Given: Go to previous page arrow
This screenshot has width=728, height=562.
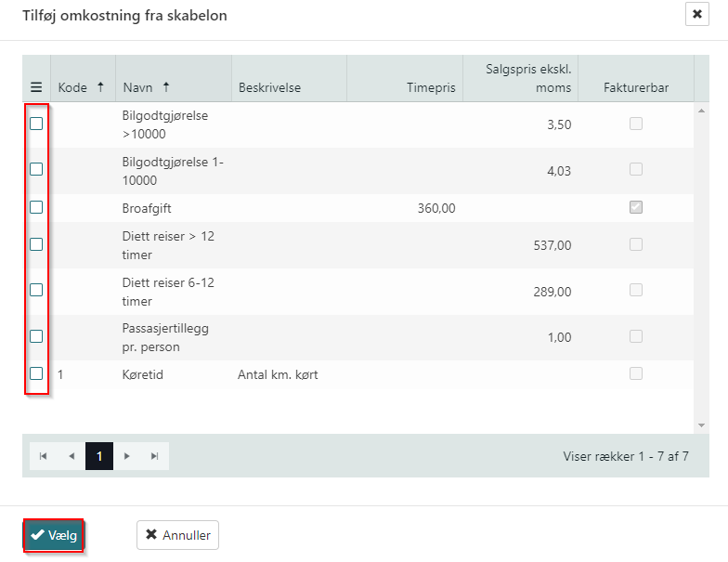Looking at the screenshot, I should [x=71, y=456].
